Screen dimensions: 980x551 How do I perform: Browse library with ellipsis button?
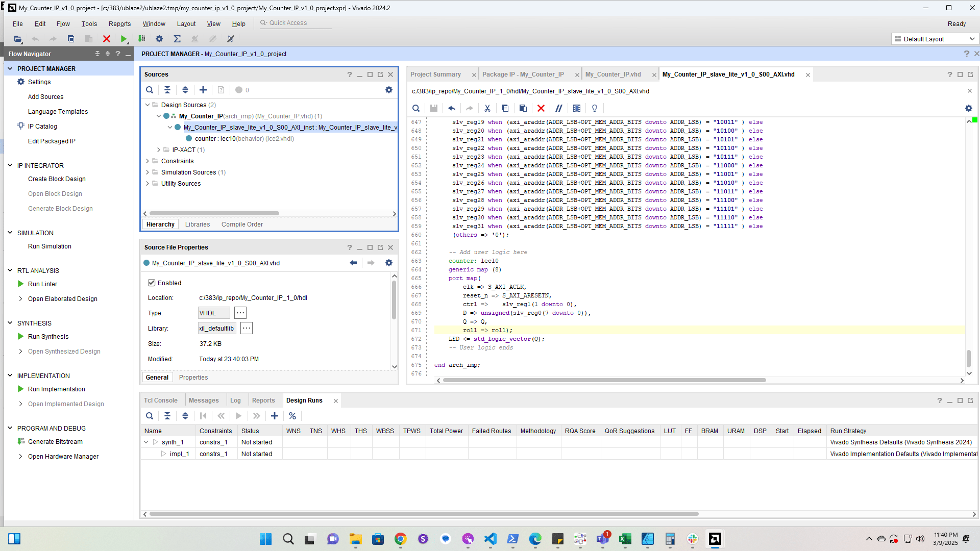(247, 329)
